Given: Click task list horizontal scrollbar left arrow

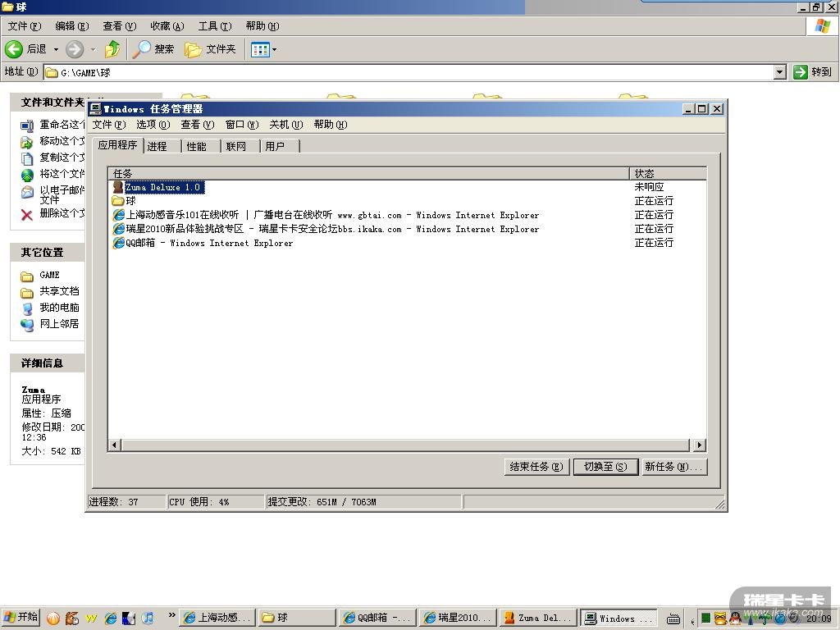Looking at the screenshot, I should [x=114, y=445].
